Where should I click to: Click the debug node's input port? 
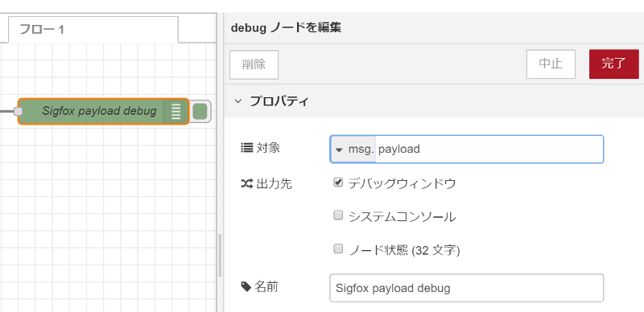(18, 111)
